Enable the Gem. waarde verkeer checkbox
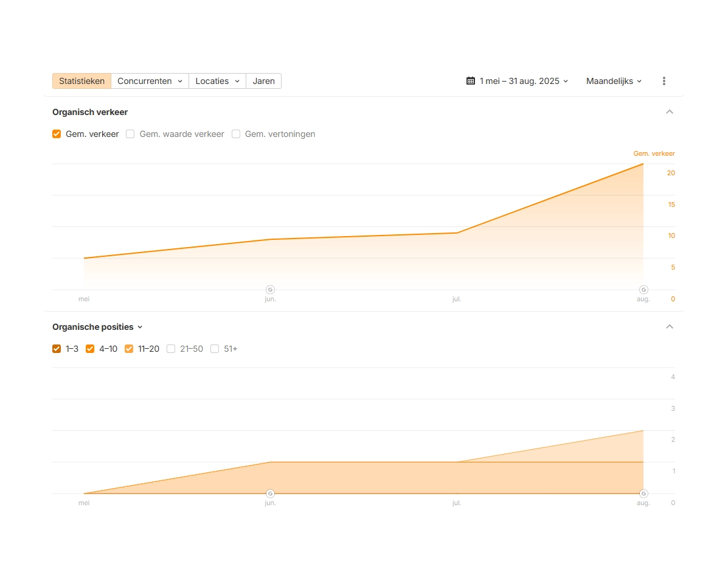Viewport: 728px width, 580px height. coord(130,134)
